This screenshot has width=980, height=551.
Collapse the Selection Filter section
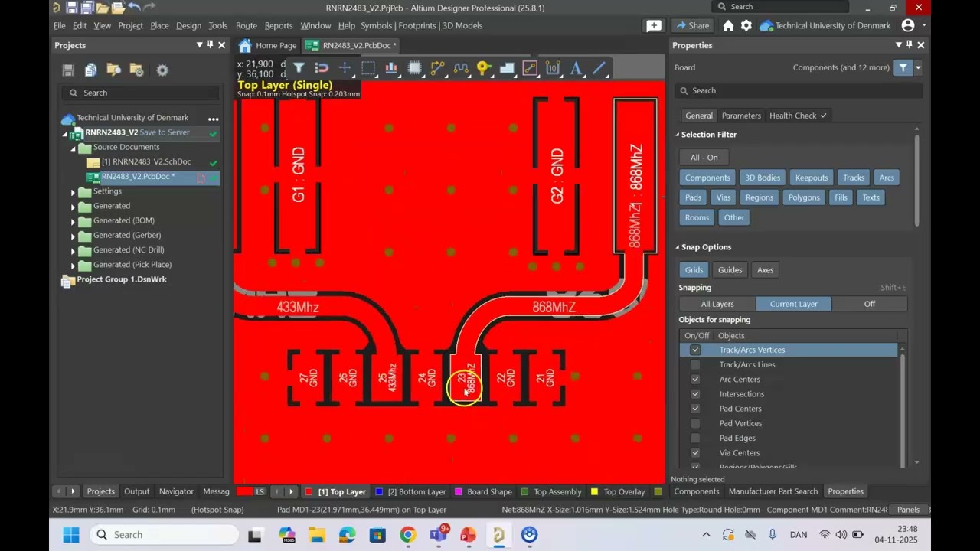click(x=678, y=135)
